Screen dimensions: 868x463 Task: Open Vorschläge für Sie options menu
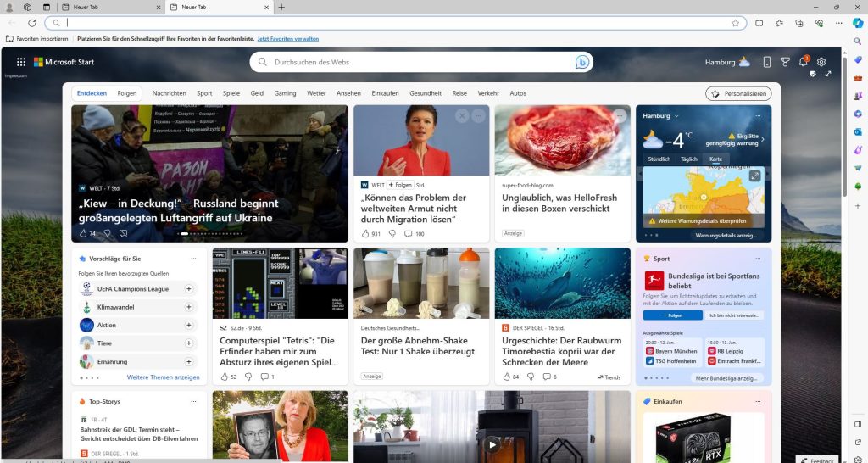pos(193,259)
